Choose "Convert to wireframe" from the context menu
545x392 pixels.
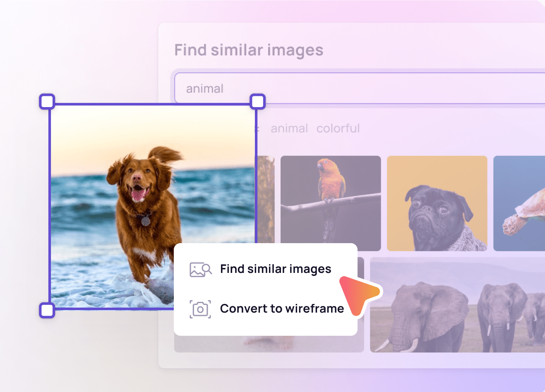[282, 308]
